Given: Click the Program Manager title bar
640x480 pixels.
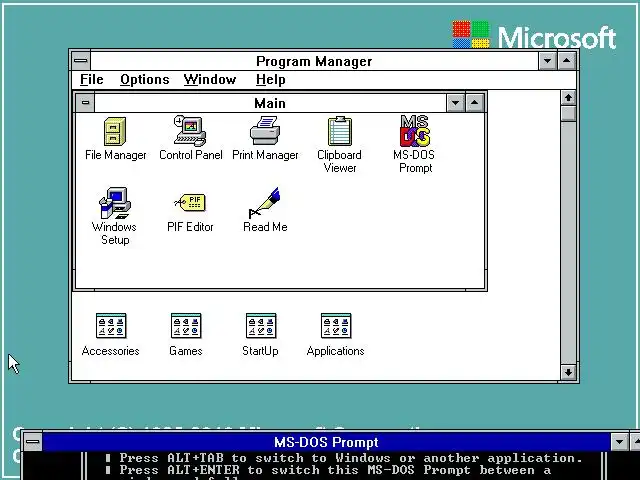Looking at the screenshot, I should pyautogui.click(x=314, y=61).
